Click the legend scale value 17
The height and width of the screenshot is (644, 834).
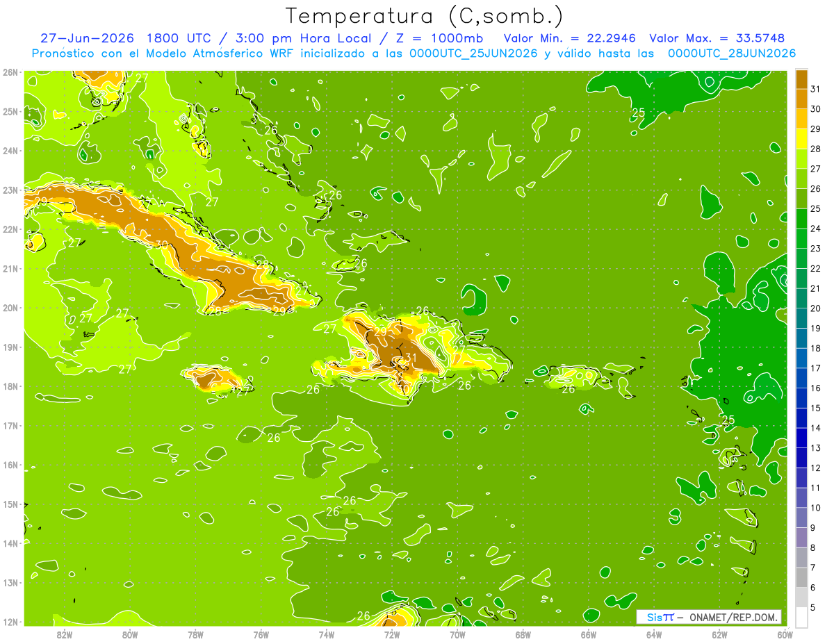click(x=816, y=368)
